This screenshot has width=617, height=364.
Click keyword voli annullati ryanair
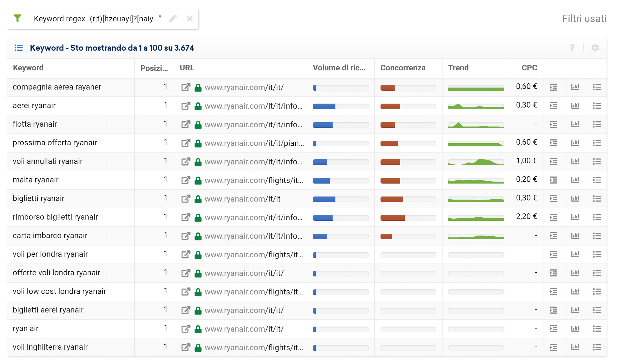[48, 161]
